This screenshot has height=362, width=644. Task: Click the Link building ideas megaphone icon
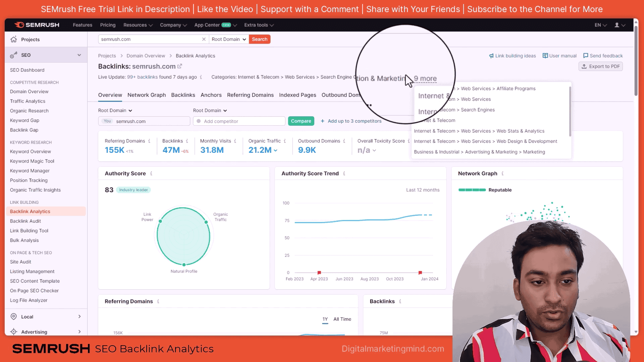point(491,56)
